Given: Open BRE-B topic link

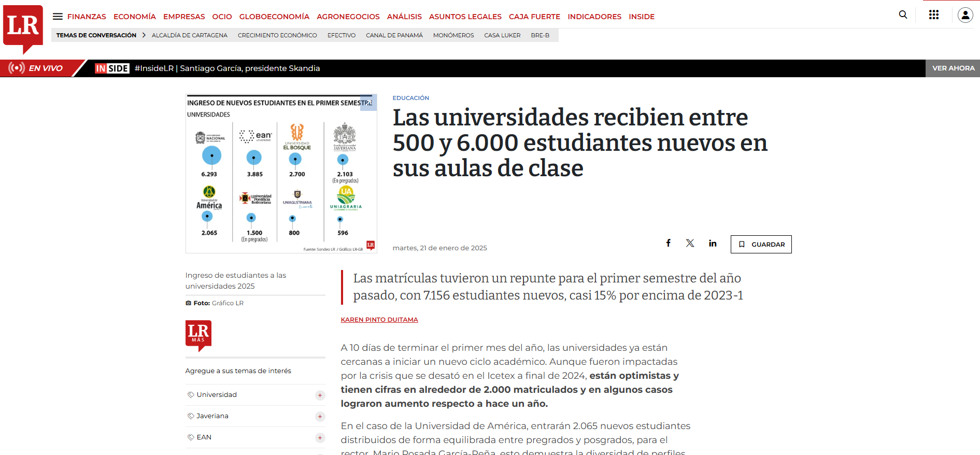Looking at the screenshot, I should pos(540,35).
